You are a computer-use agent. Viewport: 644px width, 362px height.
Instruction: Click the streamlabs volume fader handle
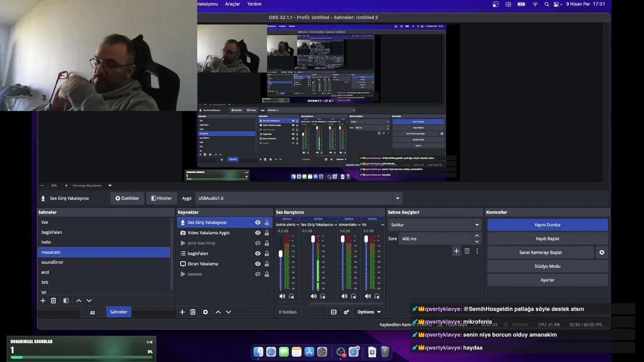click(x=343, y=239)
